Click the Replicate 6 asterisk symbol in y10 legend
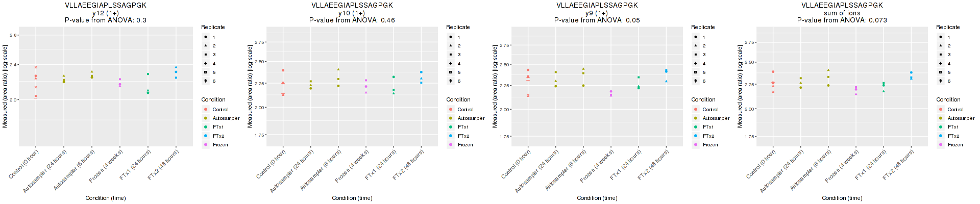 point(450,81)
